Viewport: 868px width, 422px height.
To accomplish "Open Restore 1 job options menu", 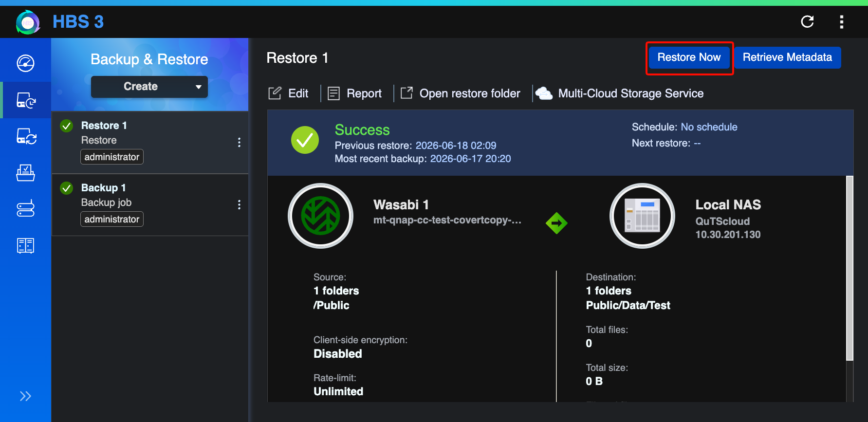I will point(239,142).
